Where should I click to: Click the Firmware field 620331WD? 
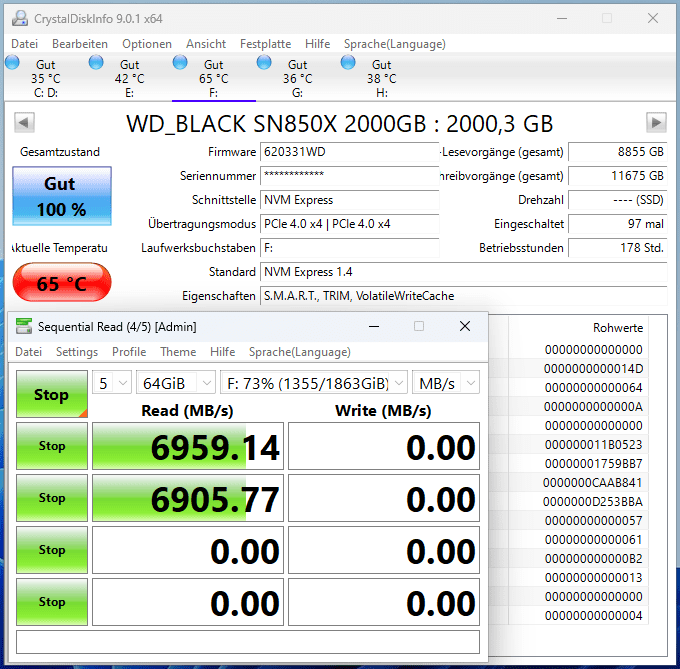coord(350,152)
